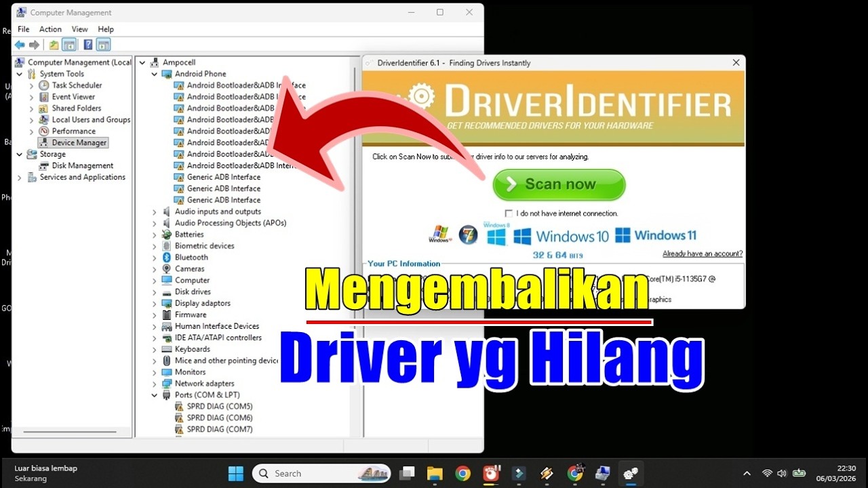The width and height of the screenshot is (868, 488).
Task: Click the blue Help question mark icon
Action: point(87,45)
